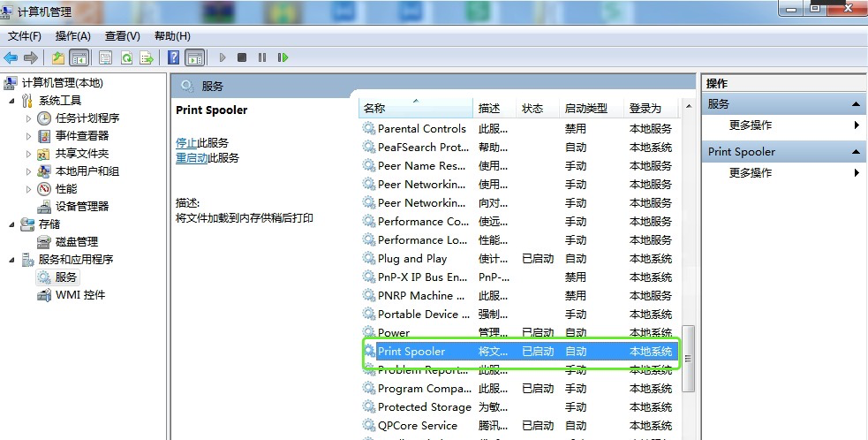
Task: Select the Program Compa... service row
Action: click(519, 389)
